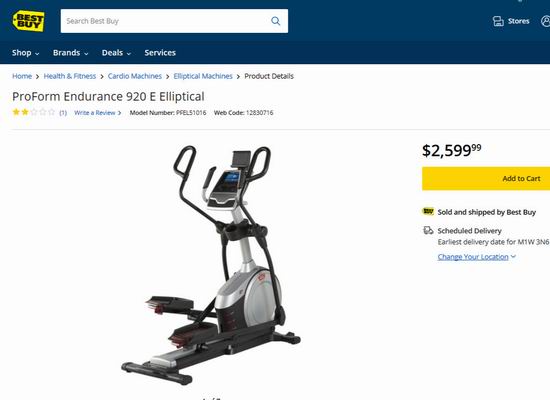Click the Best Buy logo

tap(28, 21)
